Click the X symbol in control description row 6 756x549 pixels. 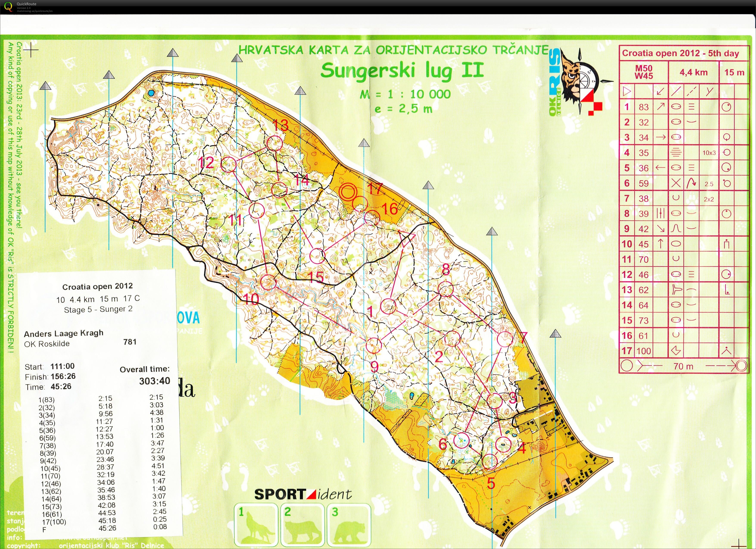point(676,183)
